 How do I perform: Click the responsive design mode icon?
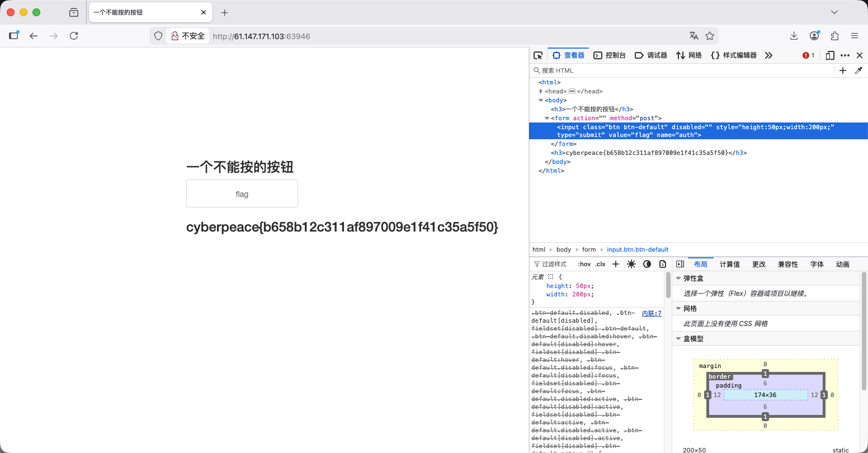pos(830,55)
